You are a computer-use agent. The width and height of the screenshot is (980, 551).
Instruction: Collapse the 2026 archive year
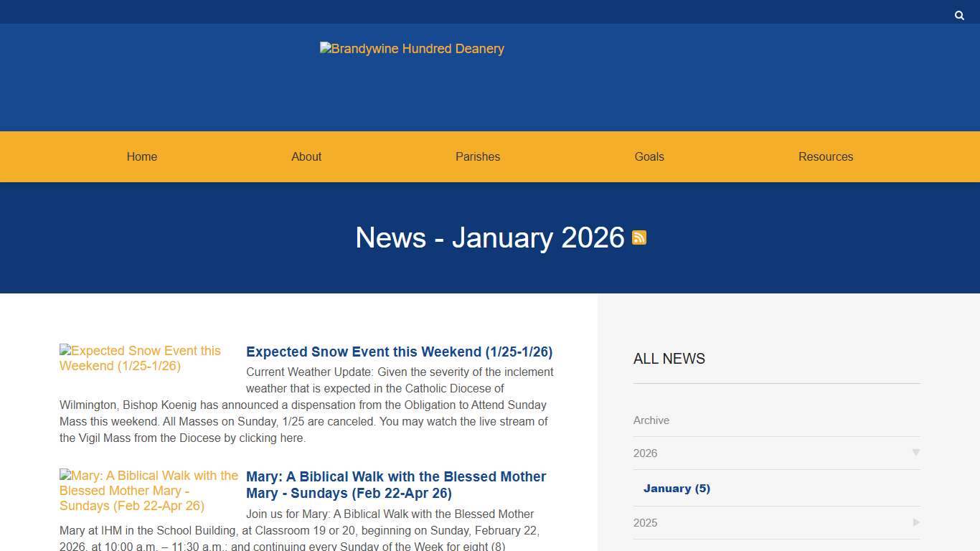click(x=916, y=453)
